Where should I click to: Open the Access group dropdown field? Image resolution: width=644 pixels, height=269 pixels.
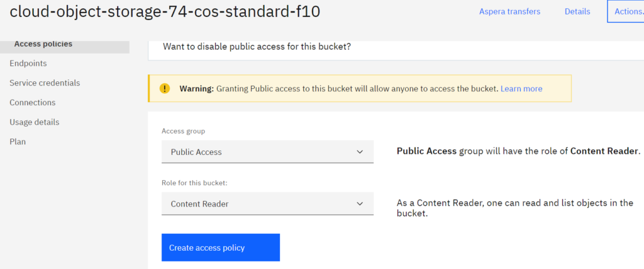267,152
